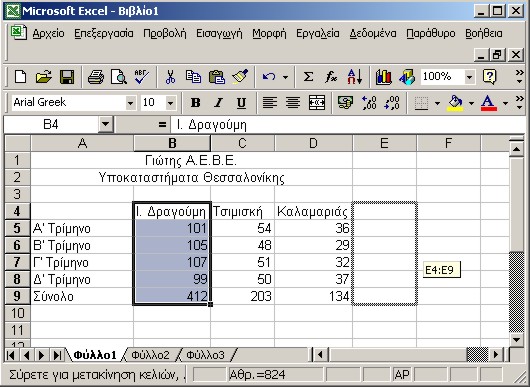Select row 10 header

click(17, 313)
